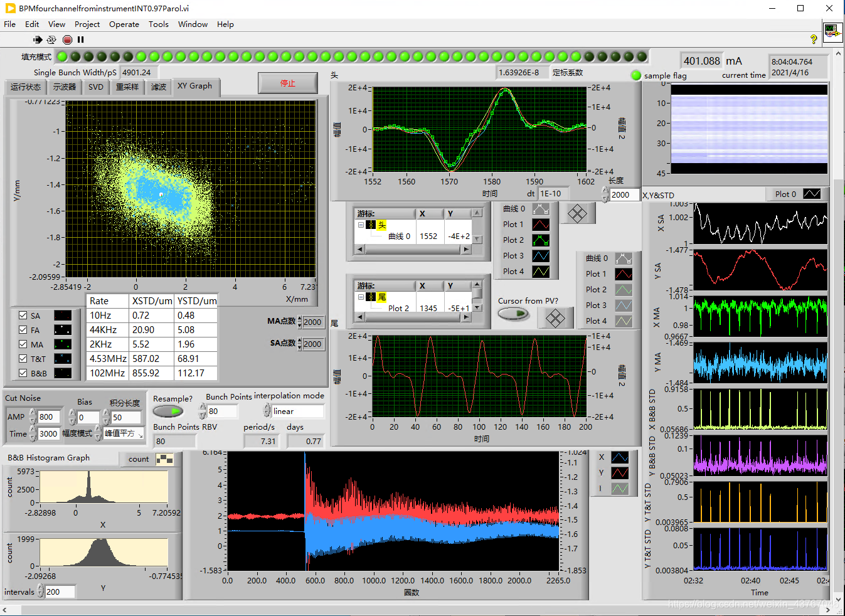Click the 积分长度 stepper arrows

point(106,417)
